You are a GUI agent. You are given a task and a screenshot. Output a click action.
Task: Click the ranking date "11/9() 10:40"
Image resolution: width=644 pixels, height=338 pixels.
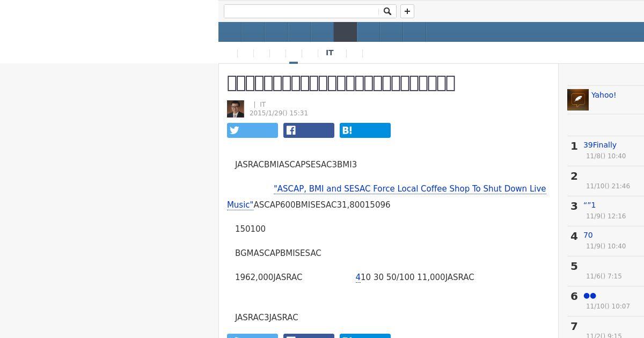tap(606, 246)
